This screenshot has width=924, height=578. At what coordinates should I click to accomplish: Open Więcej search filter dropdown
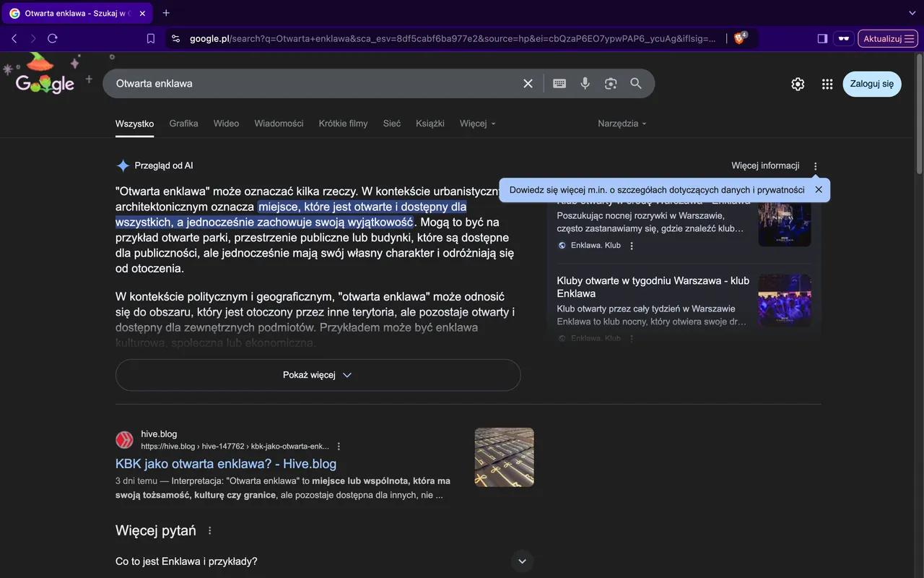tap(478, 124)
